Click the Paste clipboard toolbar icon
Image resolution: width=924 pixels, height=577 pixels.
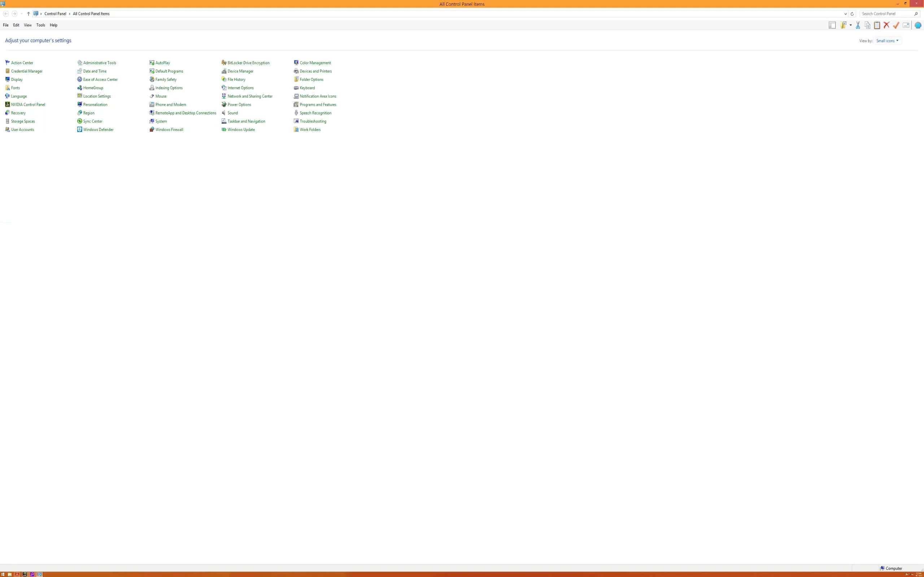pyautogui.click(x=877, y=25)
